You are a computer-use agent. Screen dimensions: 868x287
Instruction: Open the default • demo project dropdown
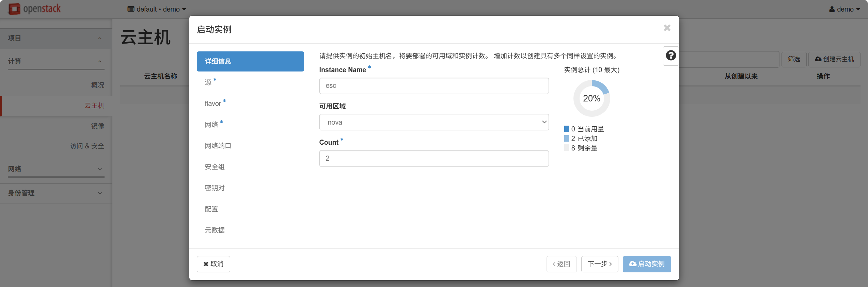157,9
